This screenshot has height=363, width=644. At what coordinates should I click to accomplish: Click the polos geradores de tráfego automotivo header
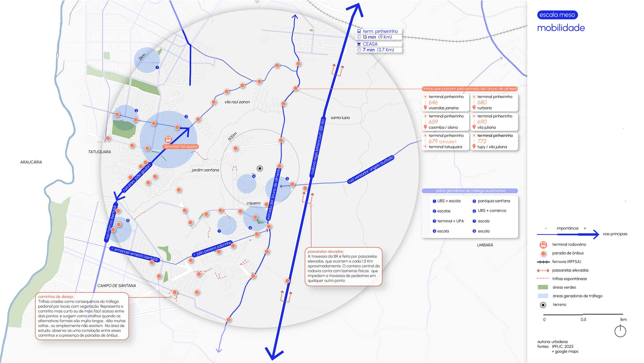point(470,191)
